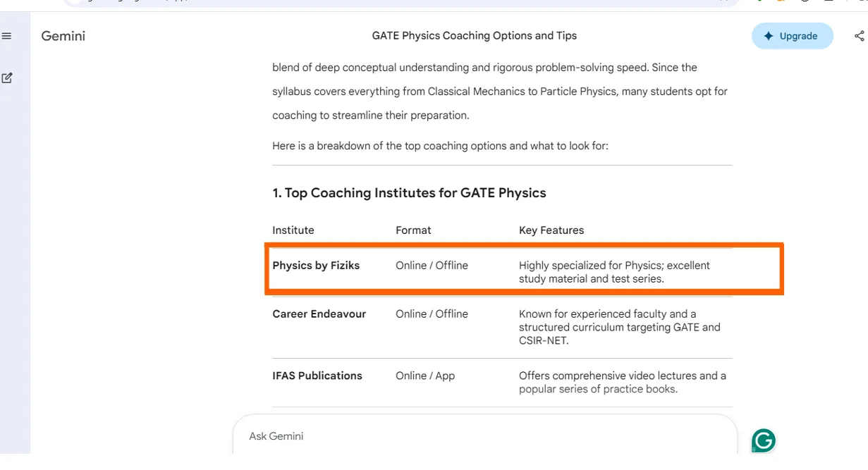The width and height of the screenshot is (868, 470).
Task: Click the sparkle icon inside Upgrade
Action: click(769, 36)
